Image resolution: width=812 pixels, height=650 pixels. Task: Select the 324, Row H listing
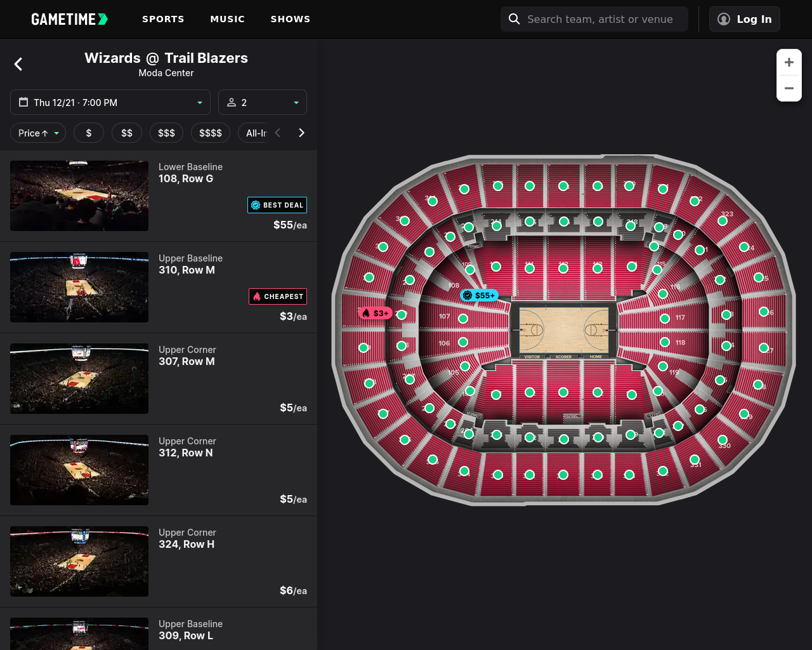(x=159, y=561)
